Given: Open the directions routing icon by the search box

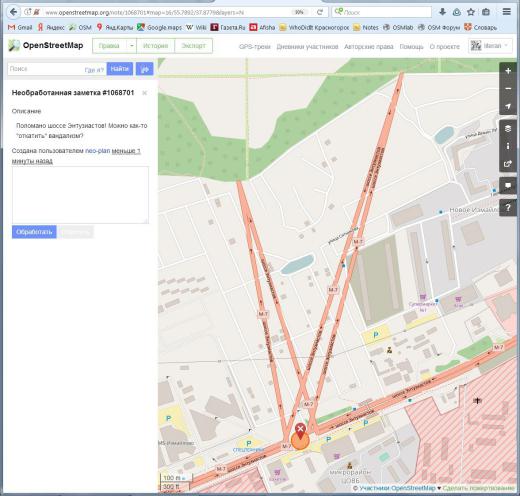Looking at the screenshot, I should click(x=145, y=69).
